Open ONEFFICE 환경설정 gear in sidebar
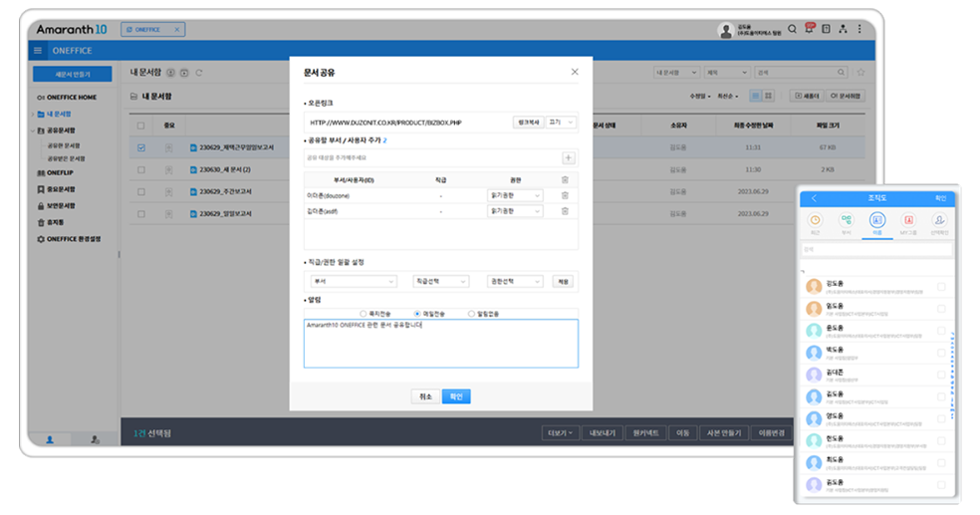980x515 pixels. click(69, 239)
